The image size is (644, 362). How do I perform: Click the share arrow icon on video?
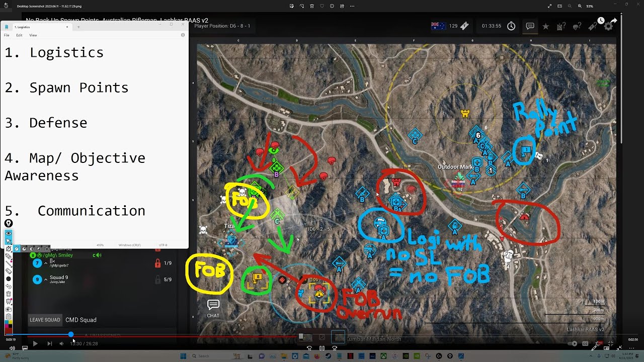614,21
